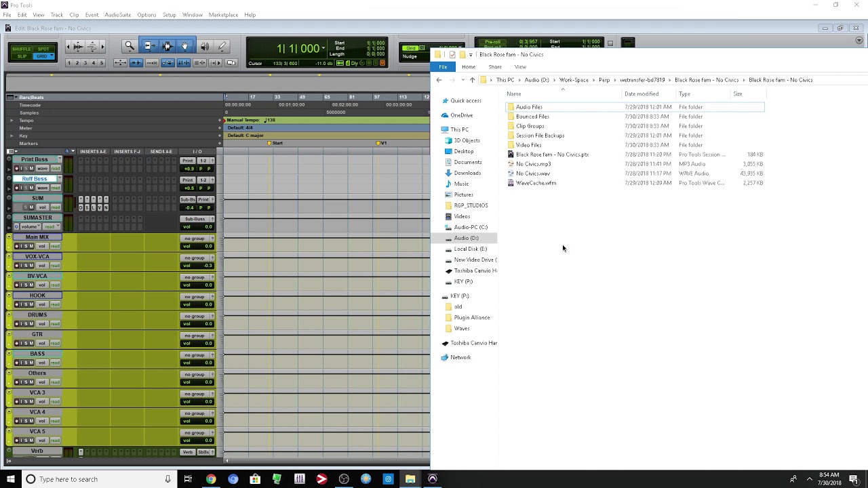
Task: Open the No Civics.mp3 file
Action: [x=533, y=164]
